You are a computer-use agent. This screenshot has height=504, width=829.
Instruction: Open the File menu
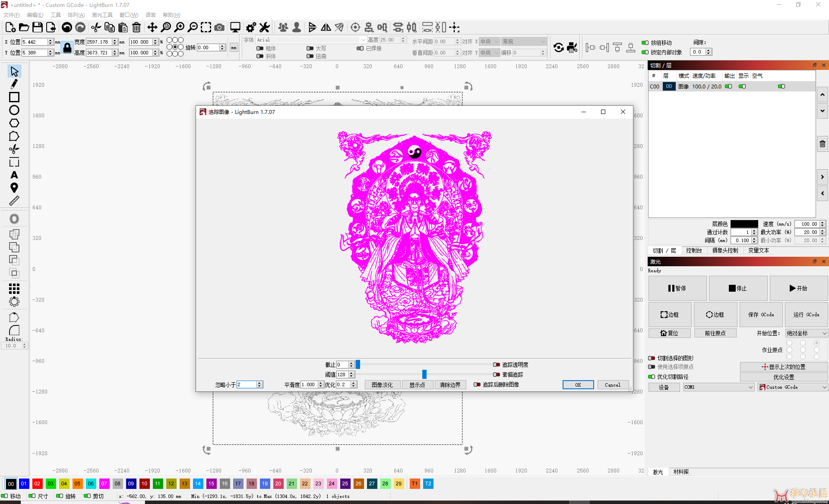[11, 15]
